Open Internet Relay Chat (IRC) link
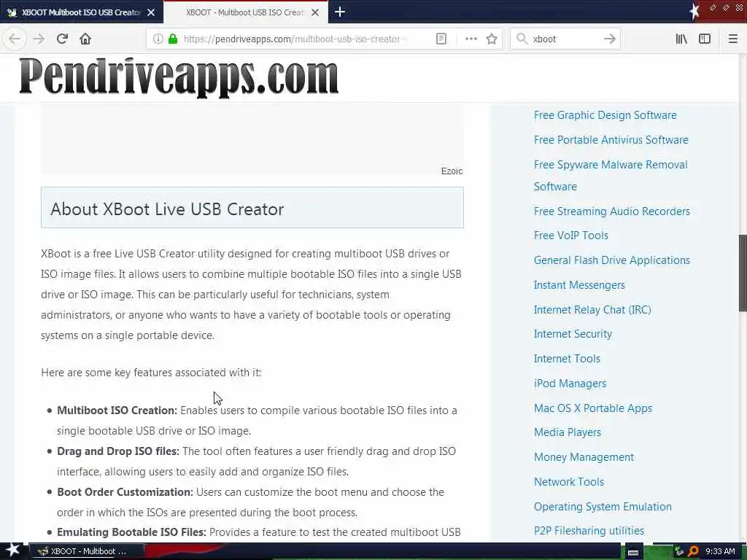The image size is (747, 560). click(592, 309)
